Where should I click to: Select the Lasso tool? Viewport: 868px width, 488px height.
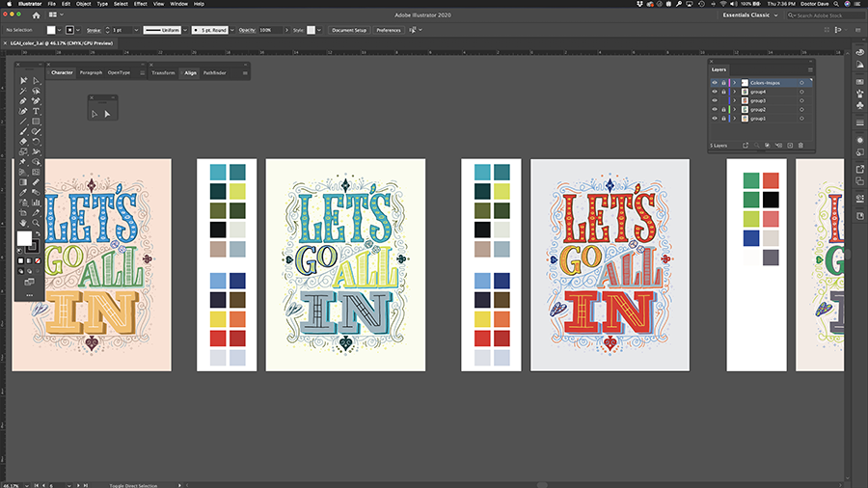coord(36,91)
